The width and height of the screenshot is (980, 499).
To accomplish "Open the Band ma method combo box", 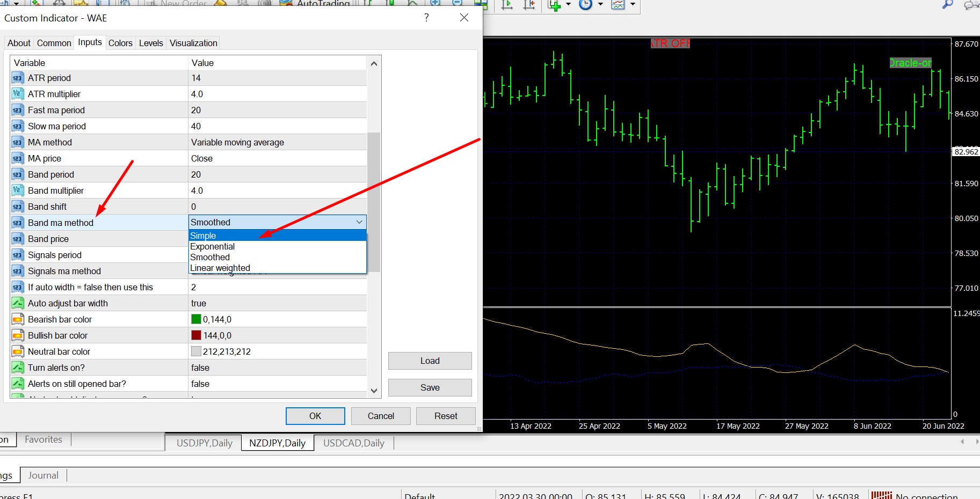I will [278, 222].
